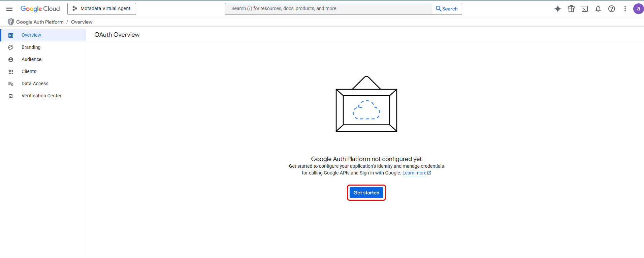Open notifications bell icon
The height and width of the screenshot is (258, 644).
(x=598, y=9)
